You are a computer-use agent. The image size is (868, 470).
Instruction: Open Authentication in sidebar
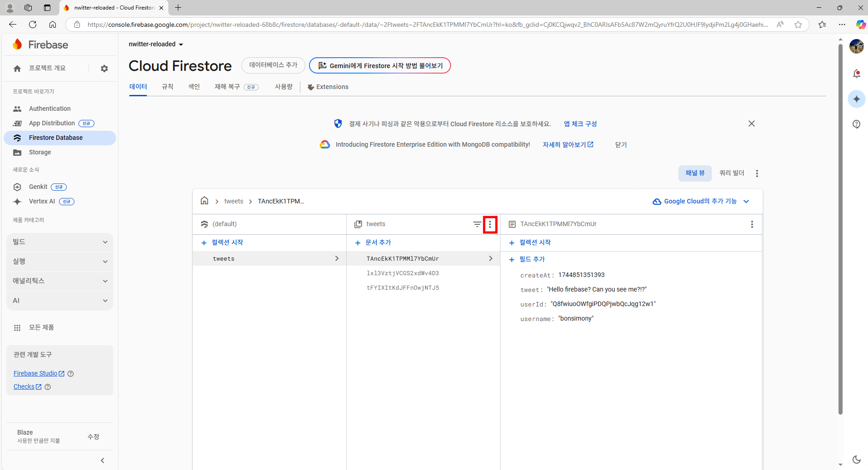[x=49, y=109]
